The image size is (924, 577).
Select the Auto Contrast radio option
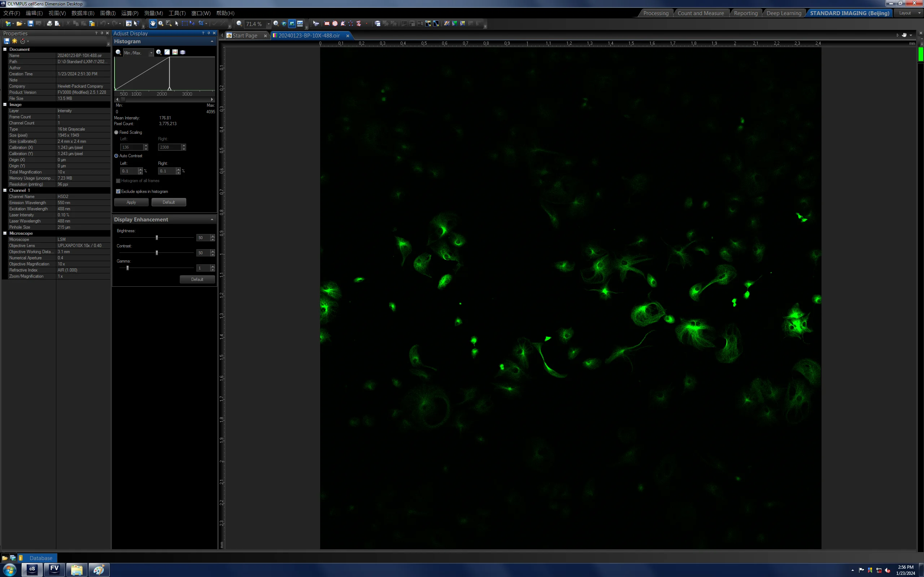tap(117, 156)
